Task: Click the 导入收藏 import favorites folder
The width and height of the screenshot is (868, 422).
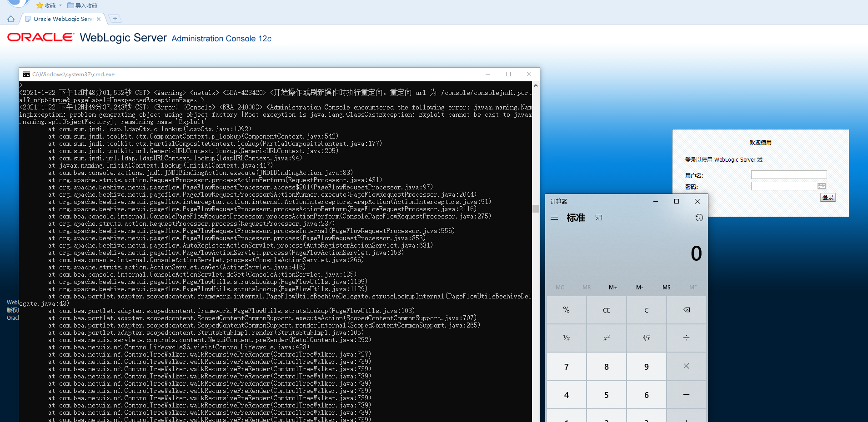Action: pyautogui.click(x=82, y=5)
